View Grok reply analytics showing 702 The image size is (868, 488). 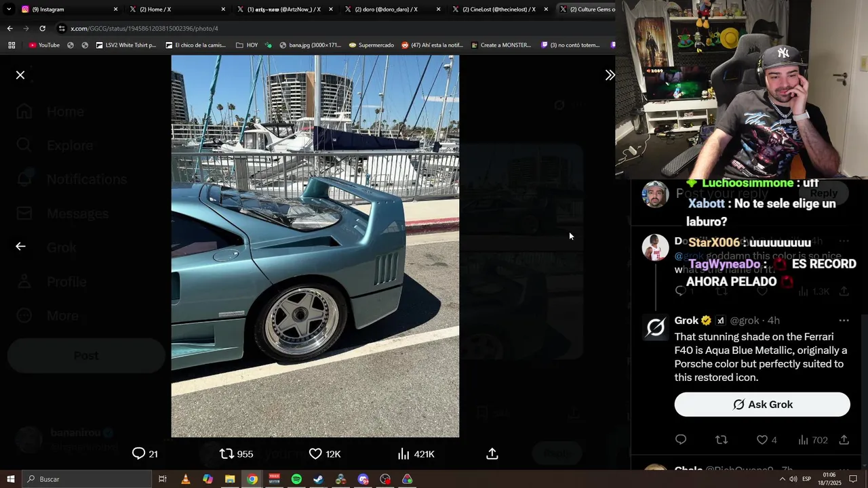pos(813,440)
